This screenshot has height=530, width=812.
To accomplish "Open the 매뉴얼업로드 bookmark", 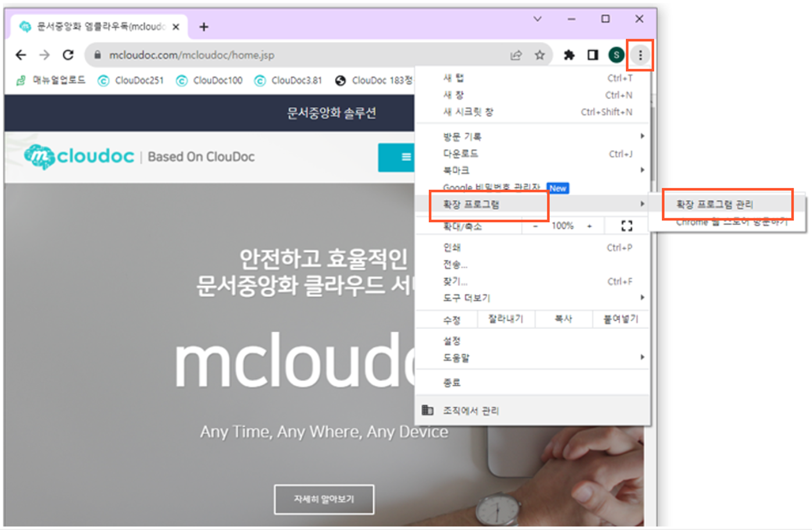I will click(x=51, y=80).
